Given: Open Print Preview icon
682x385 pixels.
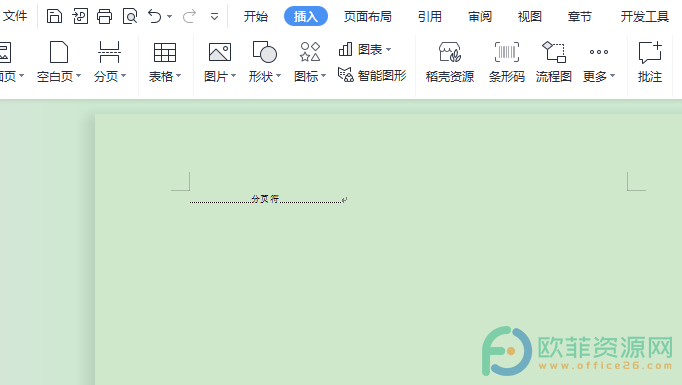Looking at the screenshot, I should coord(130,17).
